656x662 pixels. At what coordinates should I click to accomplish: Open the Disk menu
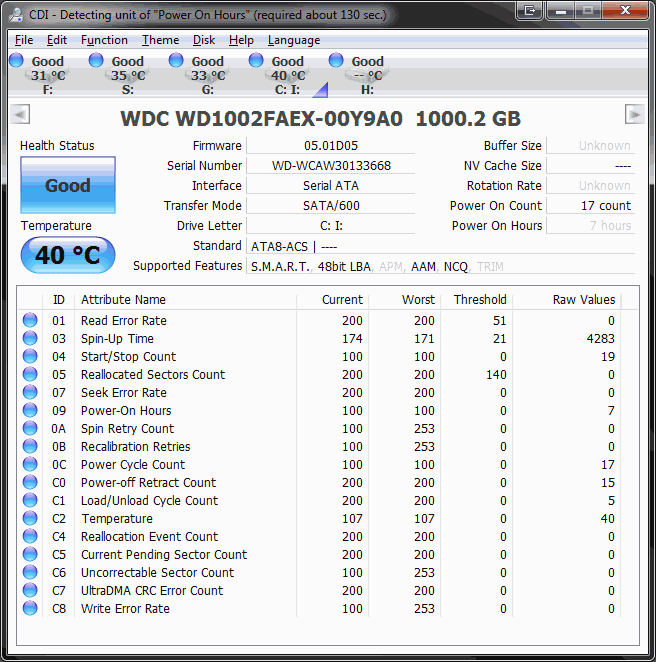pos(204,40)
